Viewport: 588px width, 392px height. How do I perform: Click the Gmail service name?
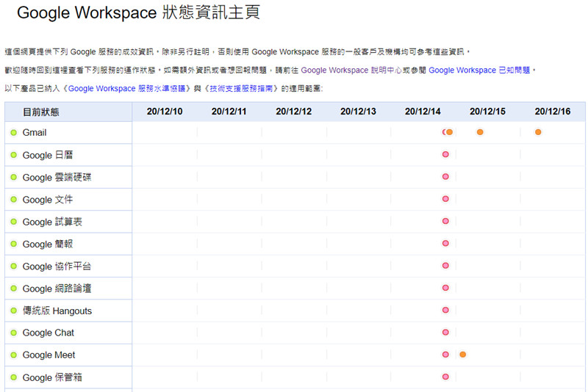(x=35, y=133)
